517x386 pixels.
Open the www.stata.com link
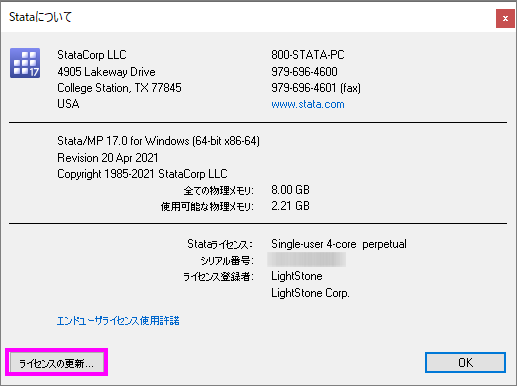(x=308, y=104)
